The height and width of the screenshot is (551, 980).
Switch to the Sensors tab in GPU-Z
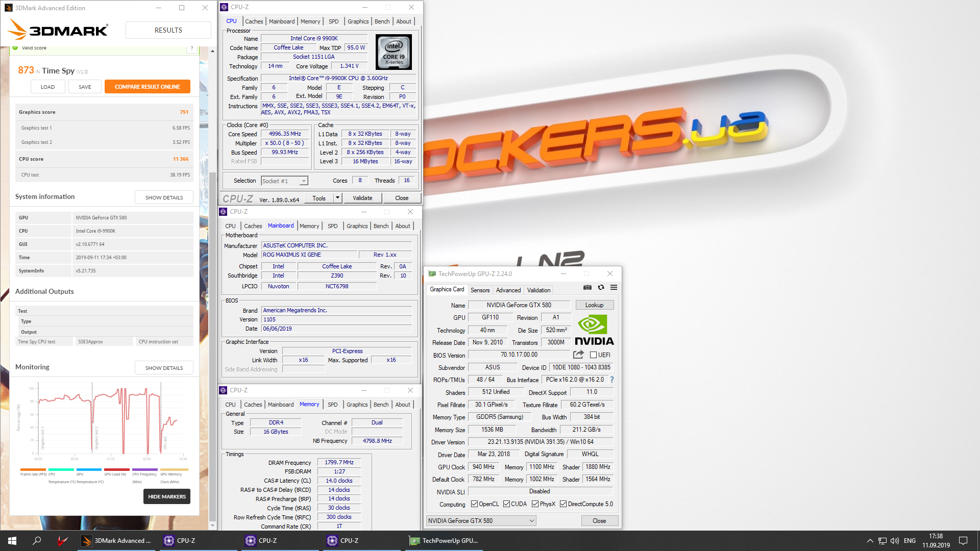(480, 290)
